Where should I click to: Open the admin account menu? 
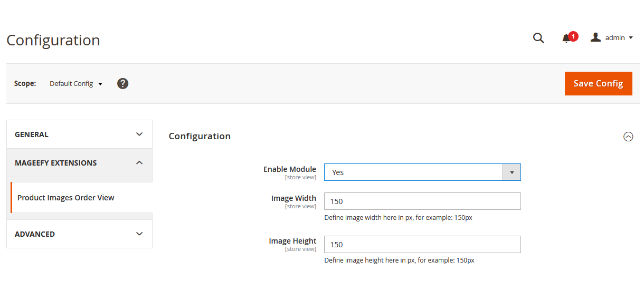tap(615, 38)
